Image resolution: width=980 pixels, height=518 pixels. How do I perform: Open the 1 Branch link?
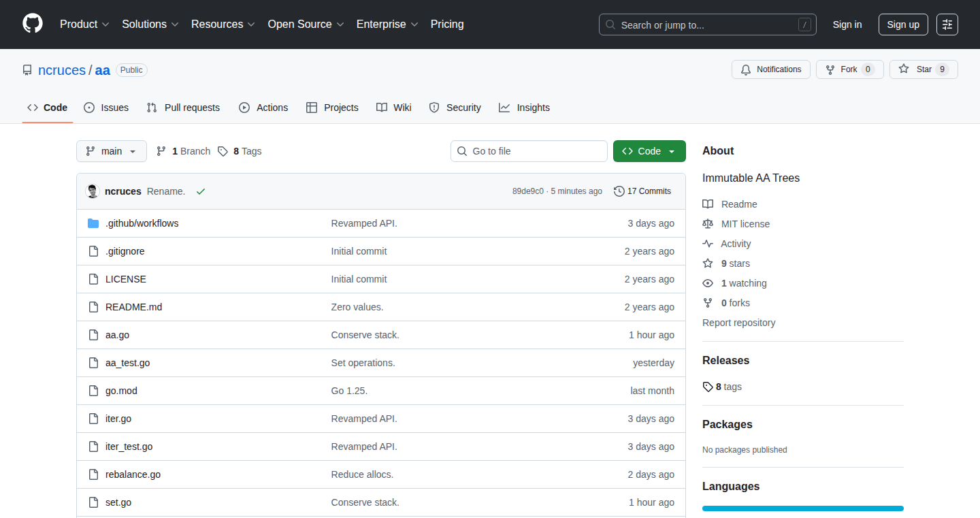[x=183, y=151]
